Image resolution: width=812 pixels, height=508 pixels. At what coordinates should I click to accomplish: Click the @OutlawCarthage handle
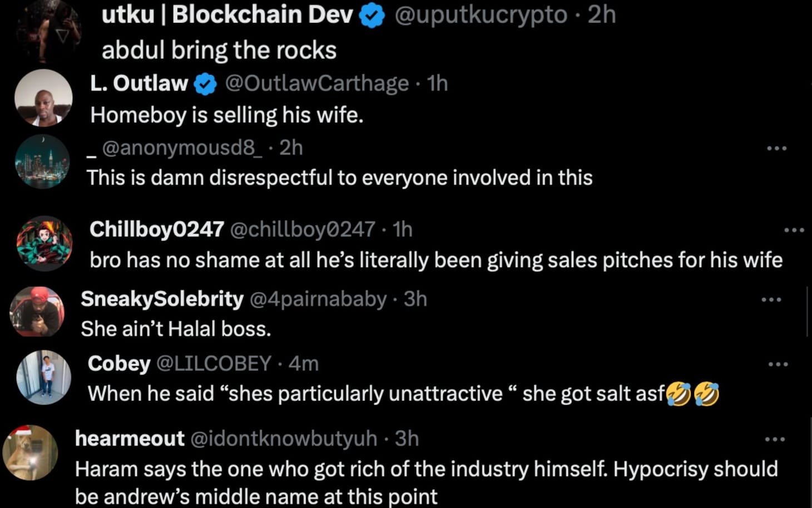point(316,83)
